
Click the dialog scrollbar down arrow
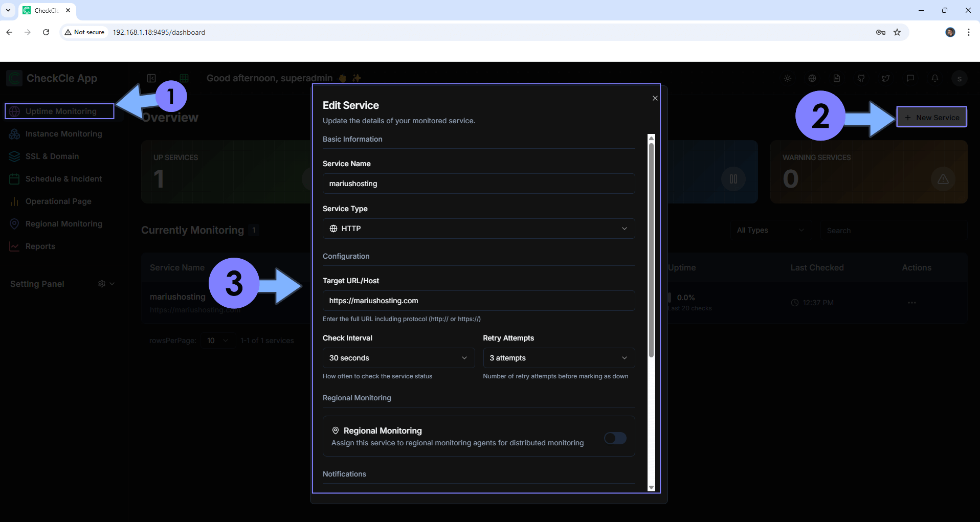pos(651,488)
